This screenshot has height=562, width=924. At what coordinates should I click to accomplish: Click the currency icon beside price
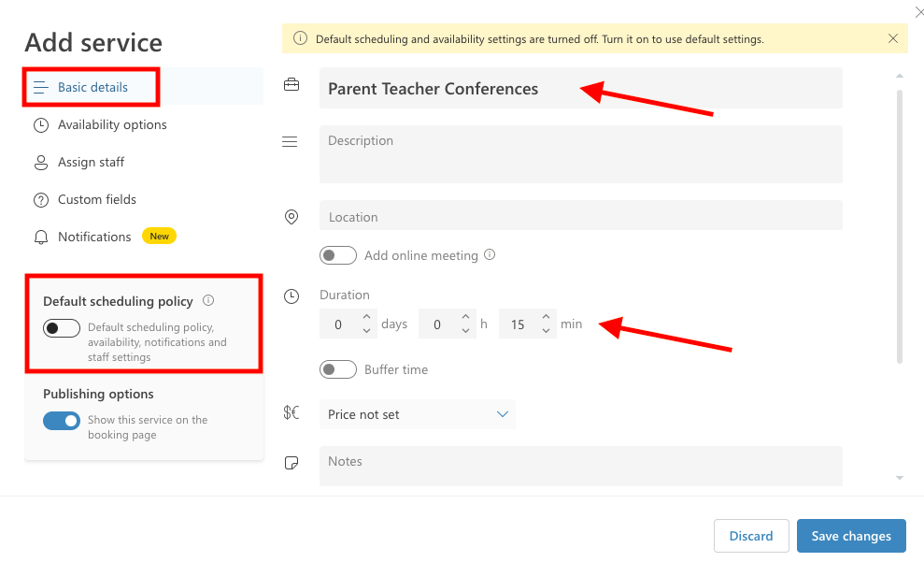291,412
